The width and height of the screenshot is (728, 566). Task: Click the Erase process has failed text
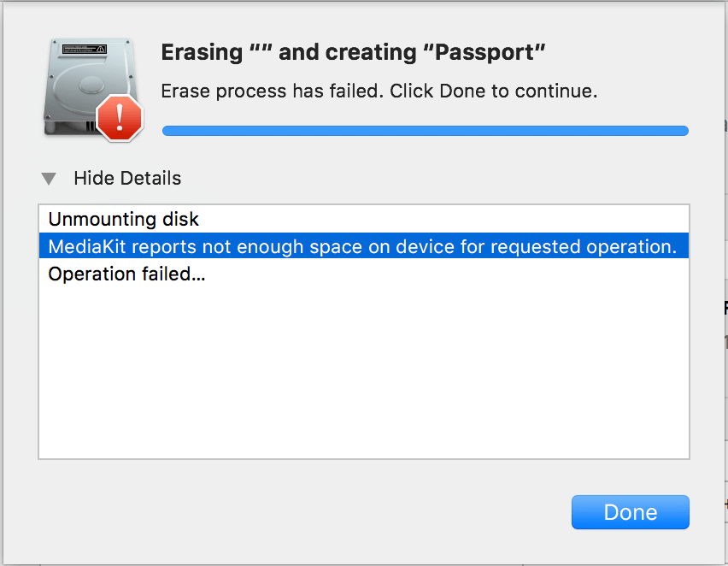click(x=272, y=91)
